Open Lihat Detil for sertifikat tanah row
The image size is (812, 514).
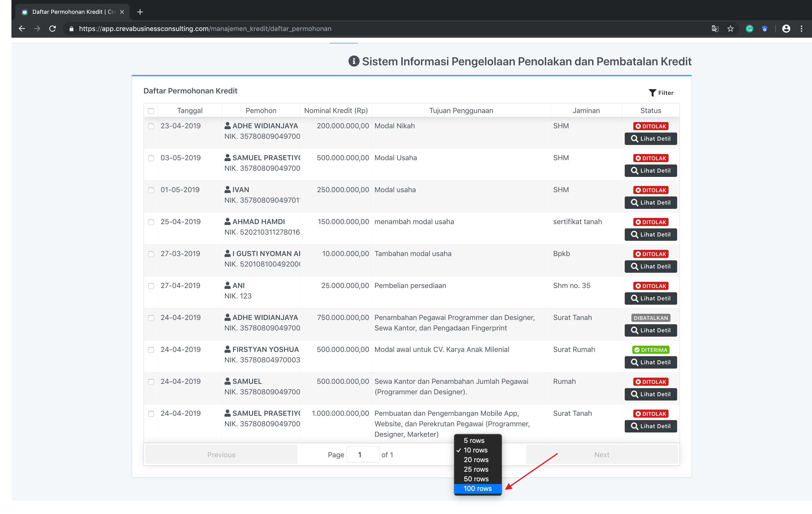pyautogui.click(x=650, y=235)
